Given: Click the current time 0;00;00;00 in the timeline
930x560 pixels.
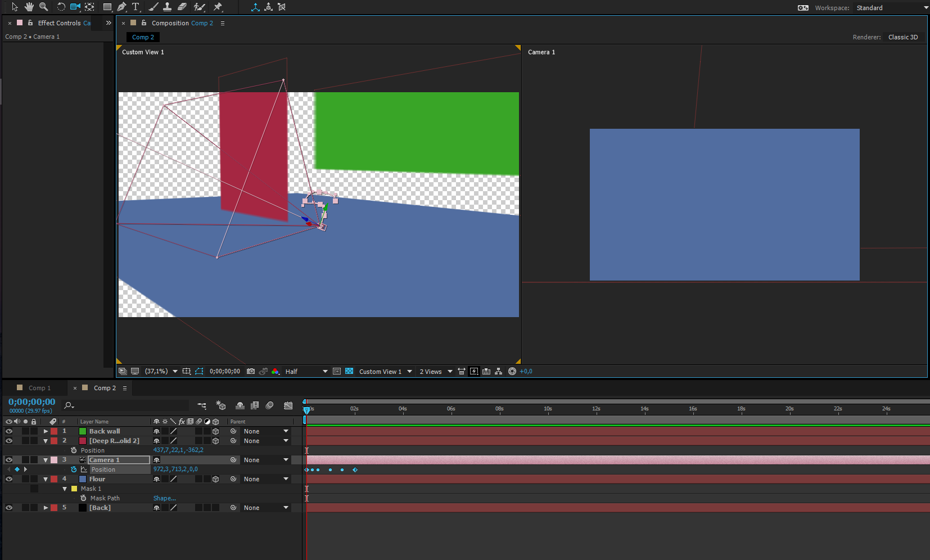Looking at the screenshot, I should click(x=31, y=402).
